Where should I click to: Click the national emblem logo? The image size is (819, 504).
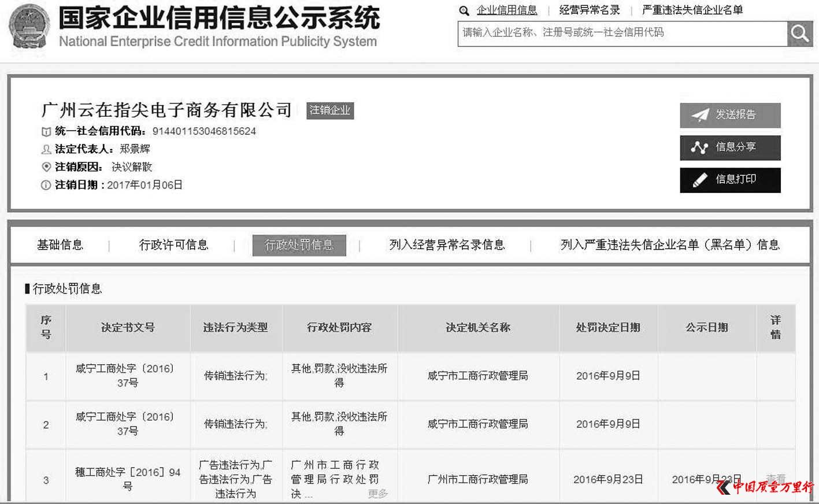[x=29, y=26]
